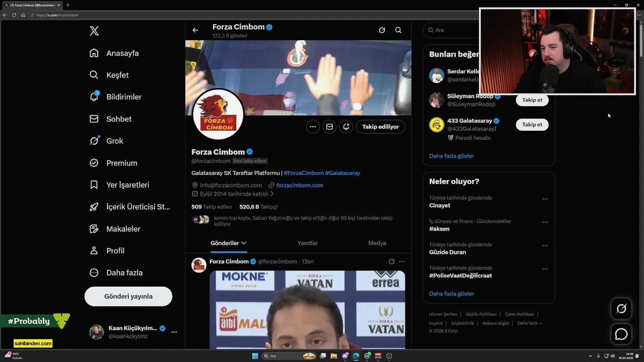644x362 pixels.
Task: Open Cinayet trending topic
Action: [x=440, y=206]
